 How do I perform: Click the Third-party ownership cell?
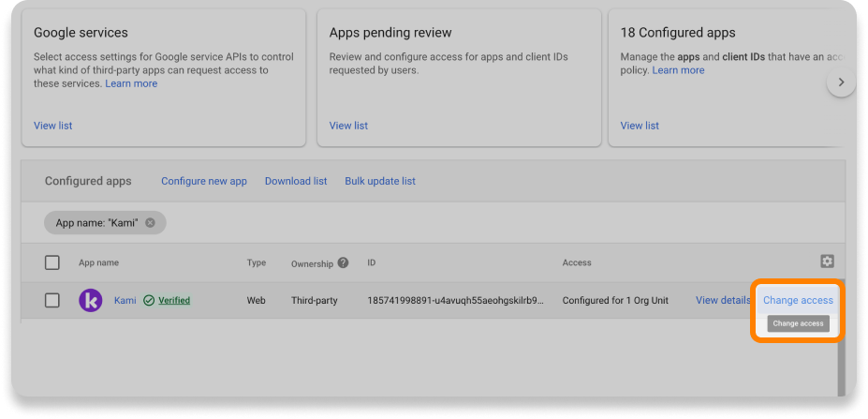click(315, 300)
